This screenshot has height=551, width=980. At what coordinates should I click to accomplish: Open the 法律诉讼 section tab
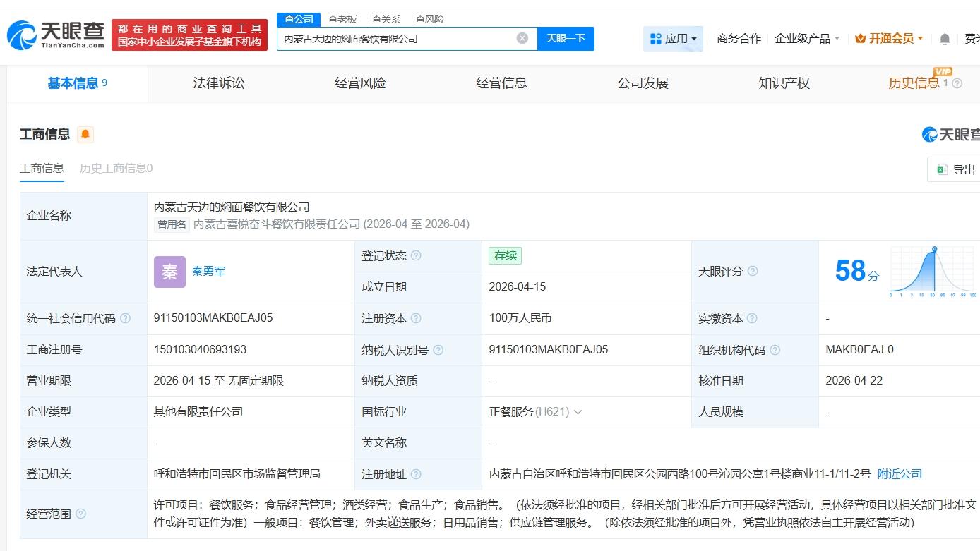(x=218, y=83)
